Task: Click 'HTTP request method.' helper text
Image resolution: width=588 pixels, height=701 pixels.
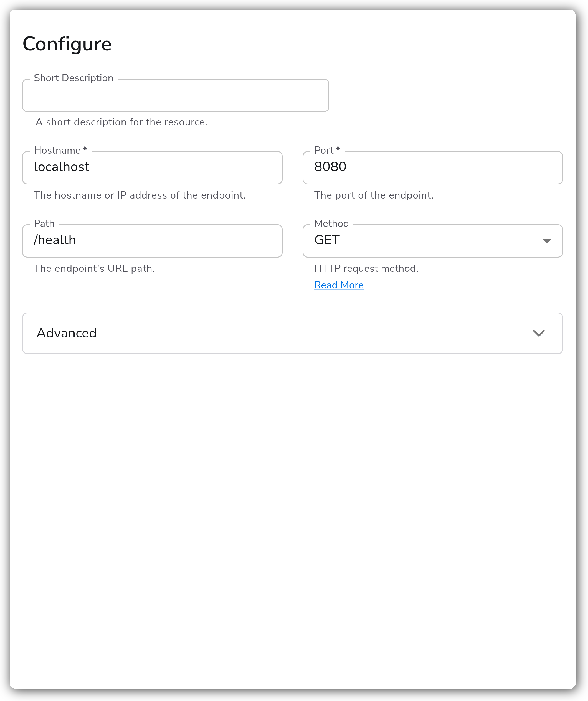Action: click(366, 268)
